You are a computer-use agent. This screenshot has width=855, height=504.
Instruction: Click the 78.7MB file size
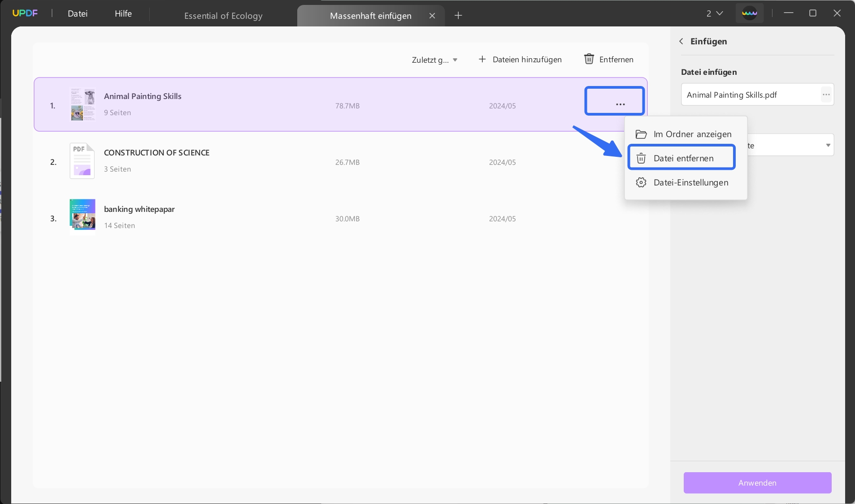347,106
